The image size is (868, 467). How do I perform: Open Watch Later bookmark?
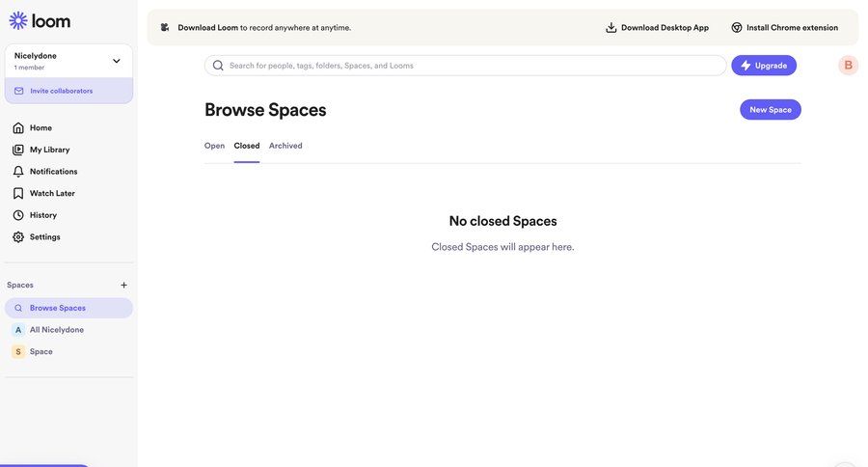click(x=51, y=193)
